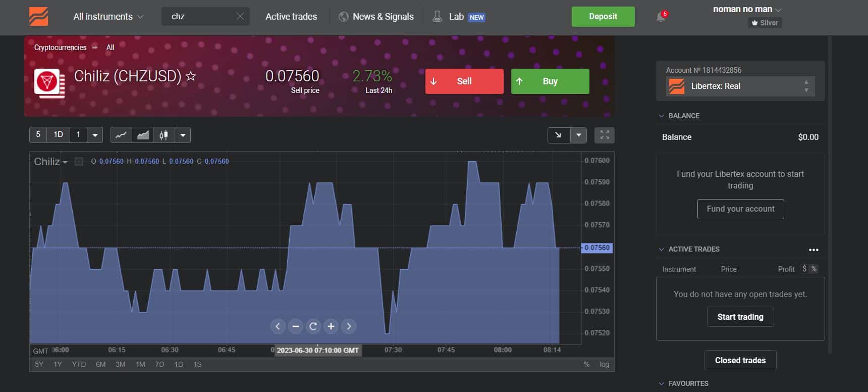Set the chart range to YTD
This screenshot has height=392, width=868.
pos(79,364)
